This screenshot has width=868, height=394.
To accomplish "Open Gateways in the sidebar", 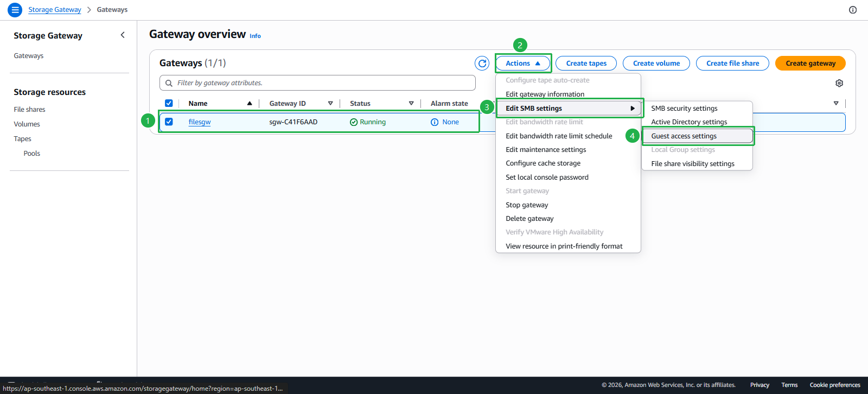I will tap(29, 56).
